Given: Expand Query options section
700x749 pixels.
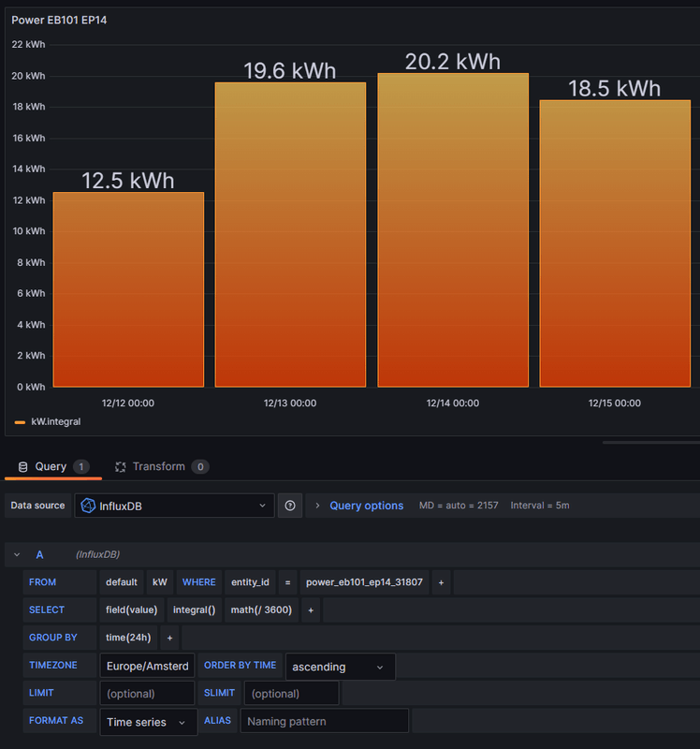Looking at the screenshot, I should tap(366, 506).
